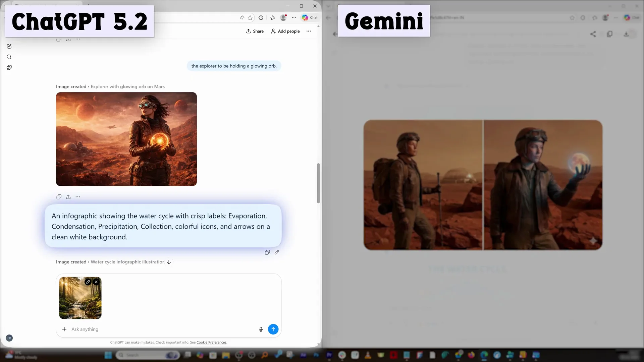Image resolution: width=644 pixels, height=362 pixels.
Task: Start a new chat from the ChatGPT sidebar
Action: coord(9,46)
